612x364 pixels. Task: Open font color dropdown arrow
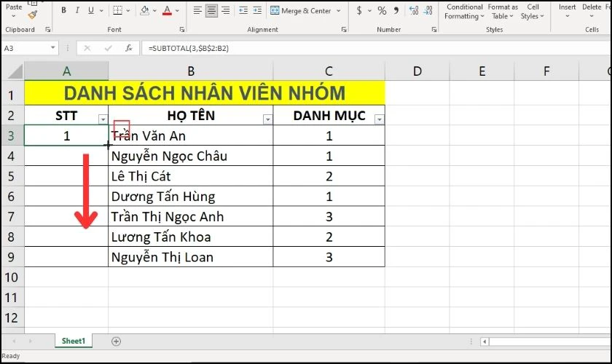[177, 11]
